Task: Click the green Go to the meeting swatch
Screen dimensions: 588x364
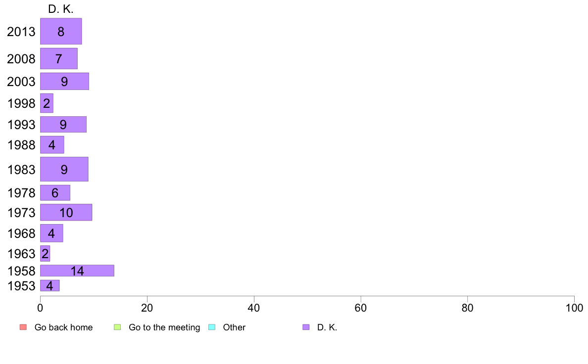Action: point(117,327)
